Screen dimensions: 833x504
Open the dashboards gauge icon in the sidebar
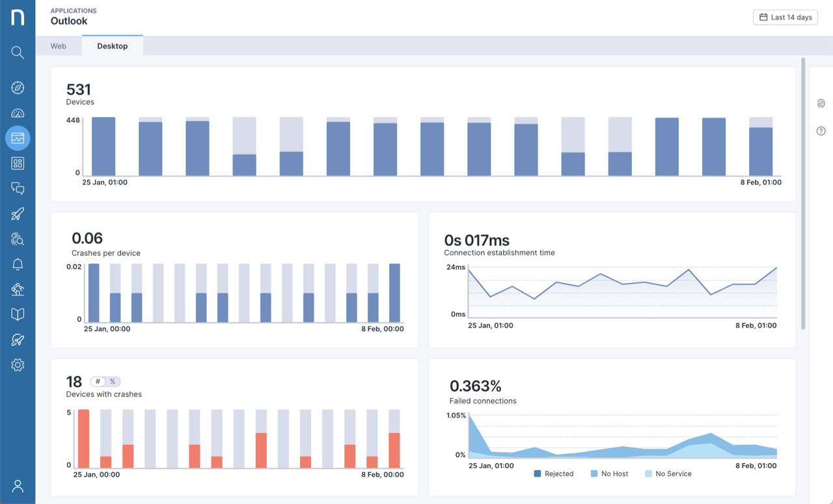point(18,113)
